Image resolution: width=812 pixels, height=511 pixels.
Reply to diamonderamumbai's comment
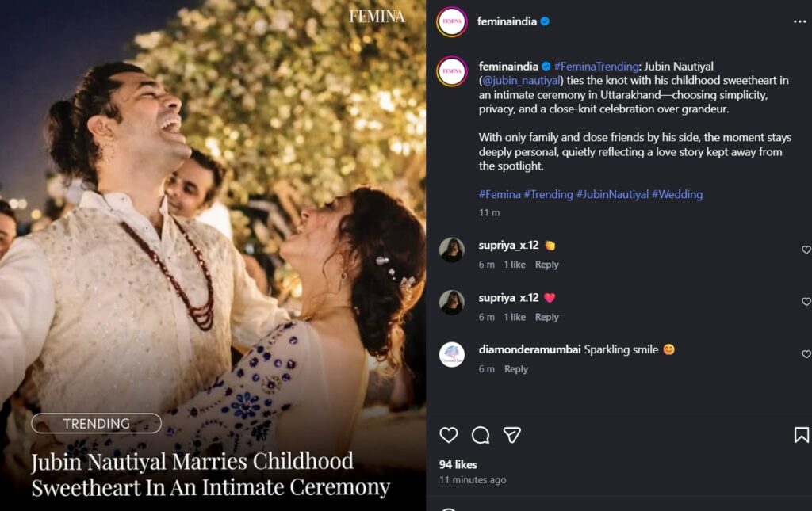point(515,369)
